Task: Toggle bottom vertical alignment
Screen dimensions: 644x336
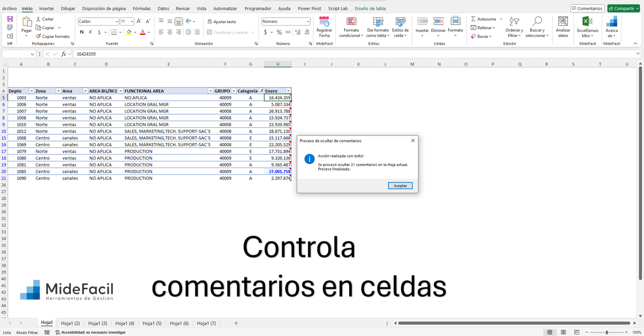Action: pos(179,22)
